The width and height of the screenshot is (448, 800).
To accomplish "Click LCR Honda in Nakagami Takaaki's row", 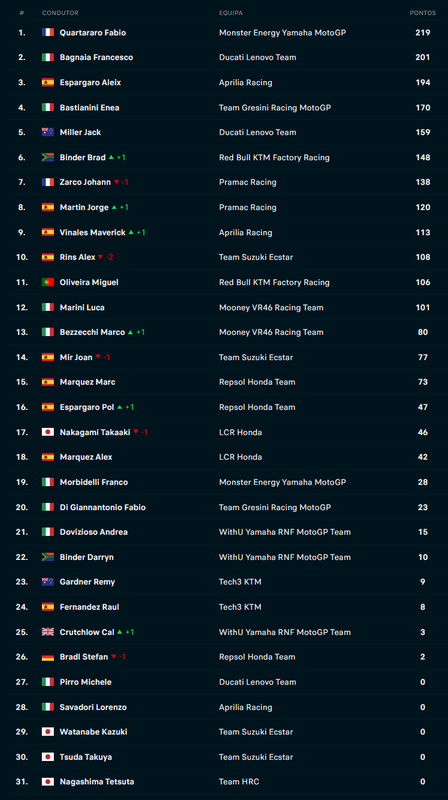I will tap(240, 432).
